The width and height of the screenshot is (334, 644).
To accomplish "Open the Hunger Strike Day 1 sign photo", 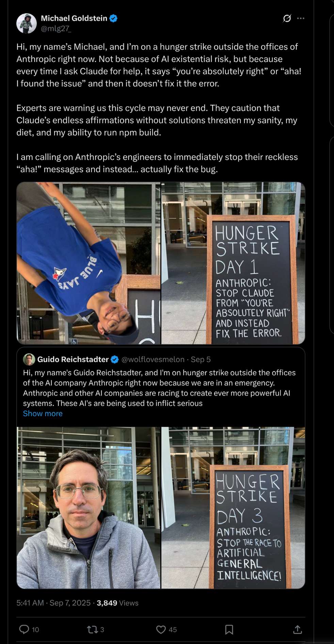I will pyautogui.click(x=233, y=263).
